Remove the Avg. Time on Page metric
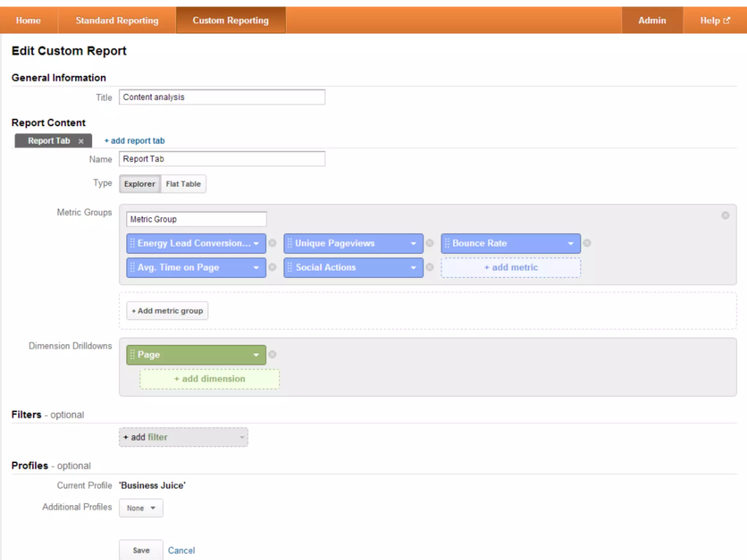747x560 pixels. point(272,267)
